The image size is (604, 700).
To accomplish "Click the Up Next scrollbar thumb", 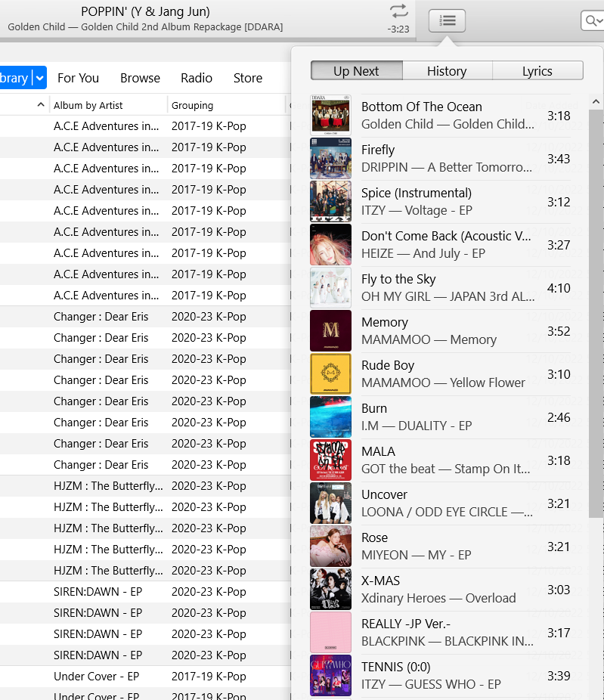I will pos(596,314).
